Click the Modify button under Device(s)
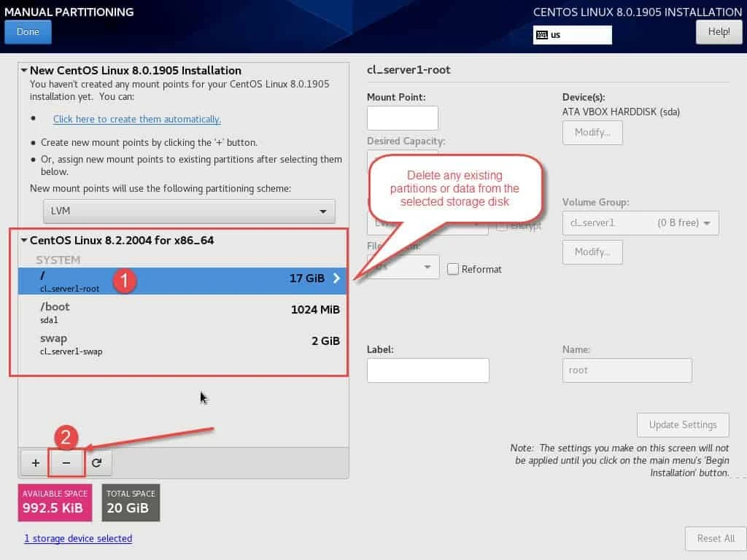747x560 pixels. click(592, 133)
